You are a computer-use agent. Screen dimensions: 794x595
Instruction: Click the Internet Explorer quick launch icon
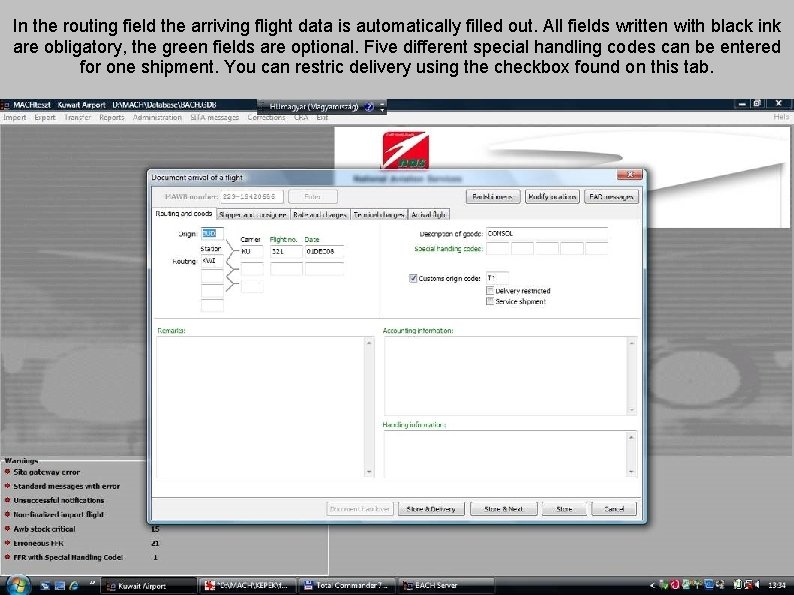tap(74, 585)
